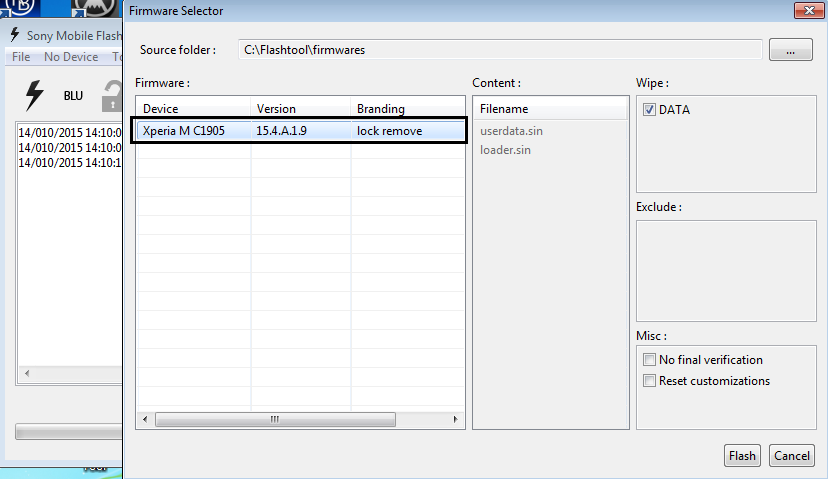828x479 pixels.
Task: Click the Sony Mobile Flasher title lightning icon
Action: tap(15, 35)
